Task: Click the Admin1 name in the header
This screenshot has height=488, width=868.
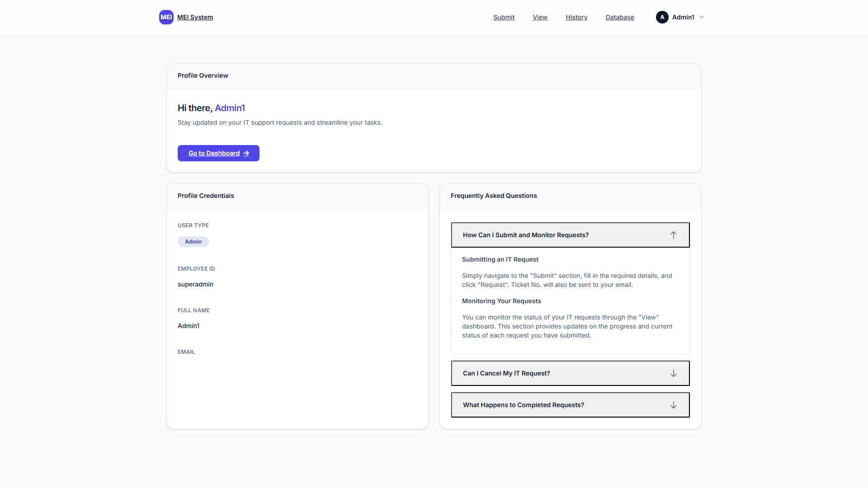Action: pyautogui.click(x=683, y=17)
